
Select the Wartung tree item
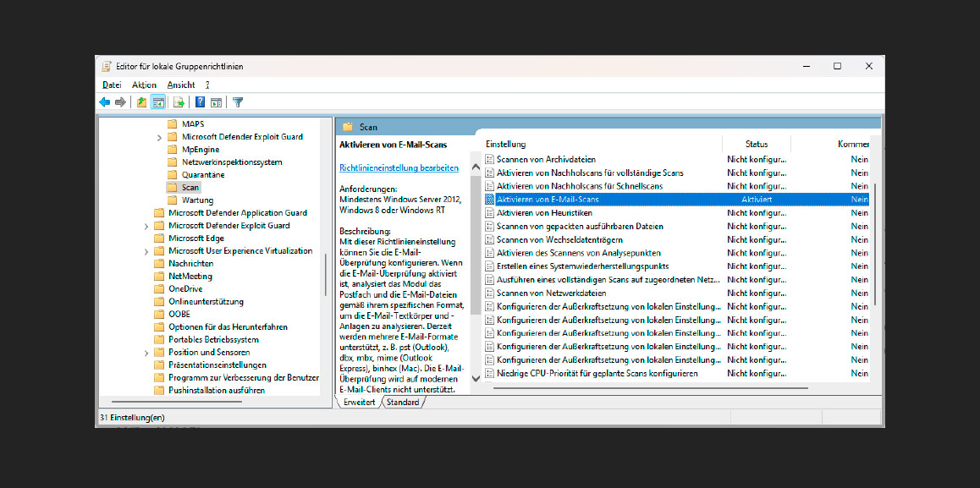point(196,200)
